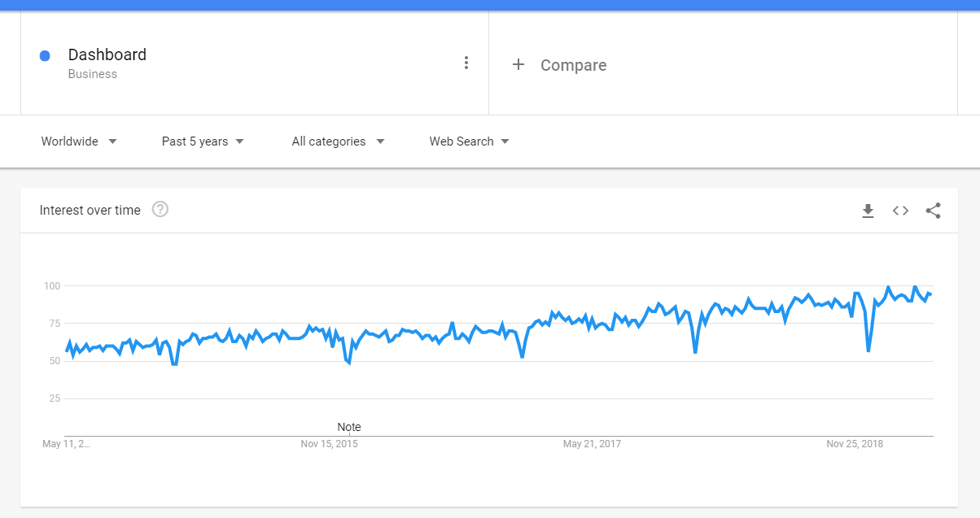Image resolution: width=980 pixels, height=518 pixels.
Task: Select the Worldwide dropdown arrow icon
Action: coord(112,141)
